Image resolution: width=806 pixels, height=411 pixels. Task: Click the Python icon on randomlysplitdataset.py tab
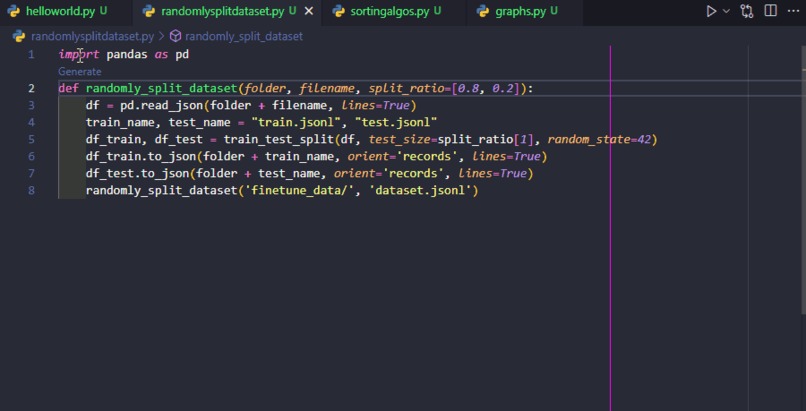point(149,11)
